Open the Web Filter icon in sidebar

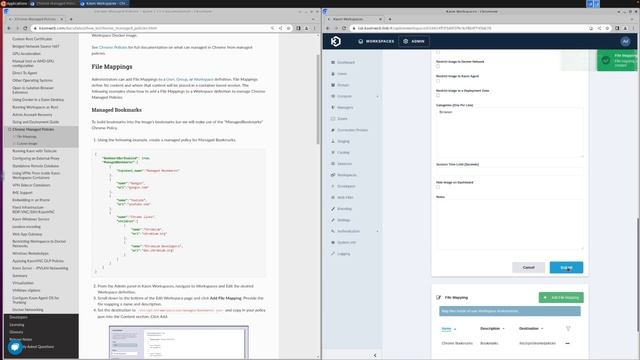(333, 197)
